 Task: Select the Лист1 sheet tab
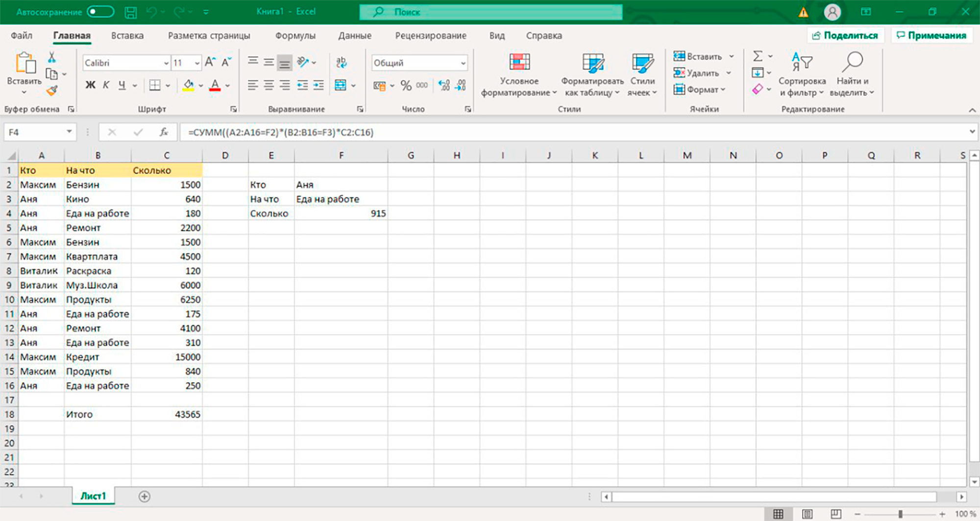click(x=93, y=496)
